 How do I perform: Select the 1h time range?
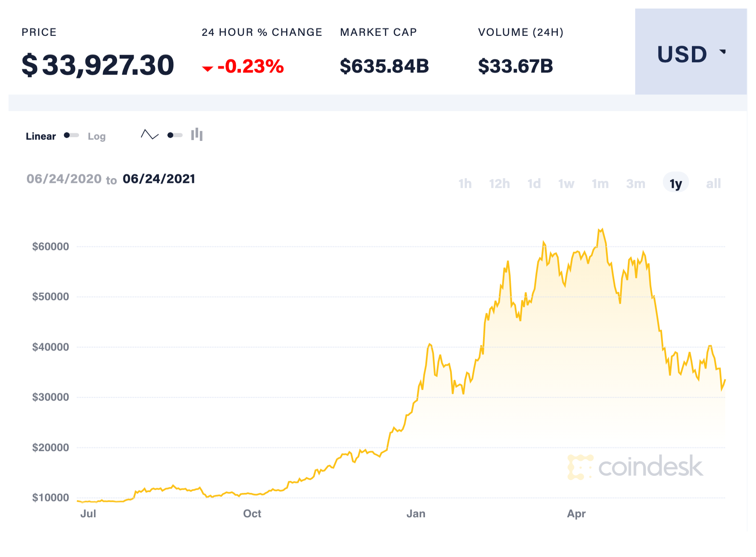pyautogui.click(x=465, y=183)
